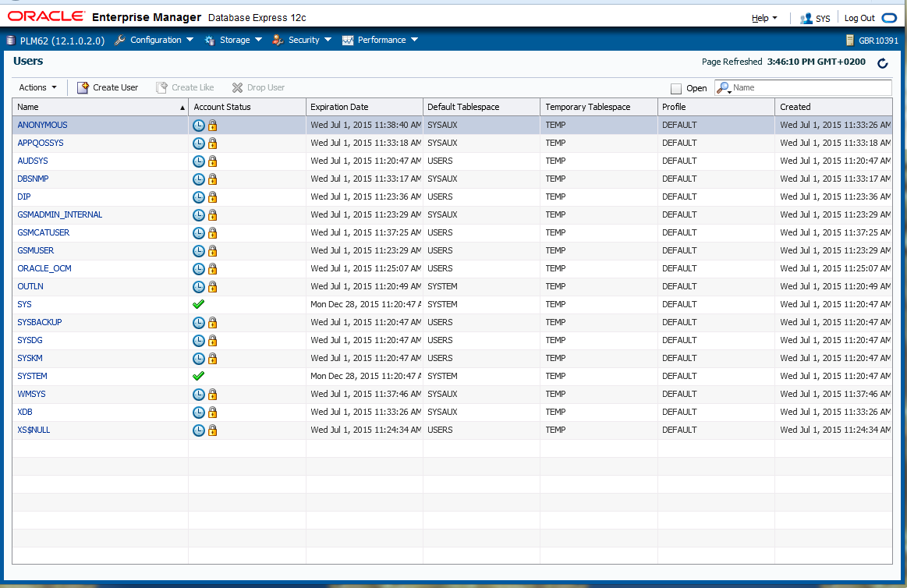Viewport: 907px width, 588px height.
Task: Click the Temporary Tablespace column header
Action: pyautogui.click(x=599, y=107)
